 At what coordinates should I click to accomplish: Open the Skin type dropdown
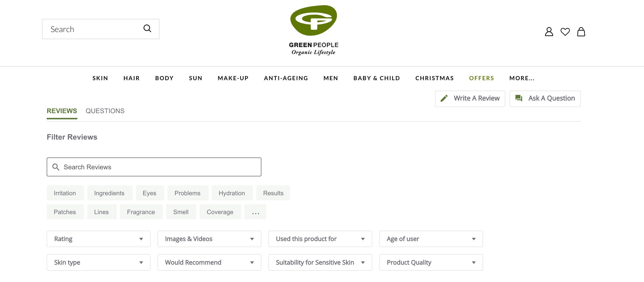(98, 262)
